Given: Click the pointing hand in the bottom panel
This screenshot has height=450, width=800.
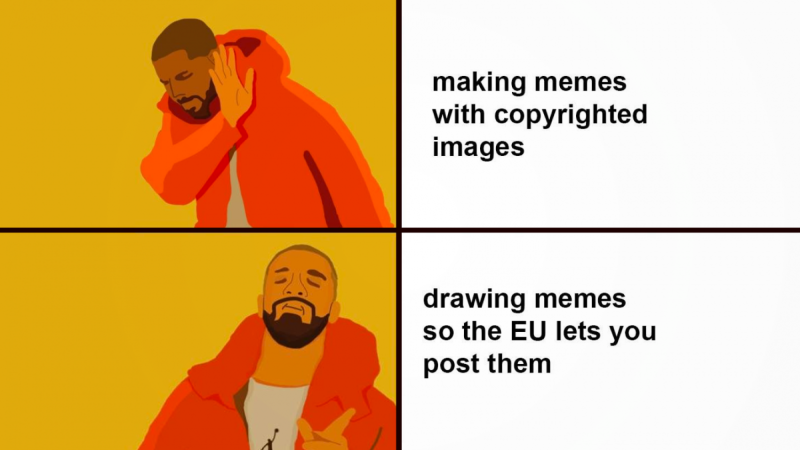Looking at the screenshot, I should (x=322, y=433).
